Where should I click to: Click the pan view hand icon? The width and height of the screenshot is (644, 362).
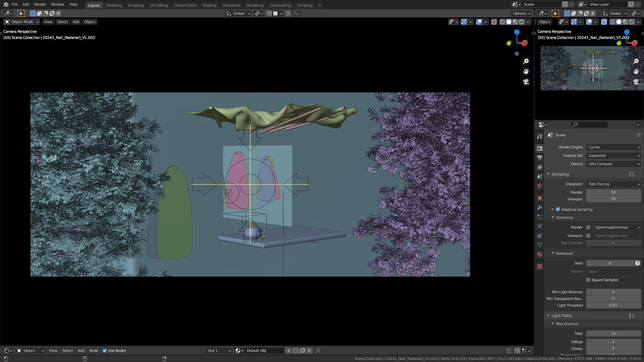coord(526,71)
